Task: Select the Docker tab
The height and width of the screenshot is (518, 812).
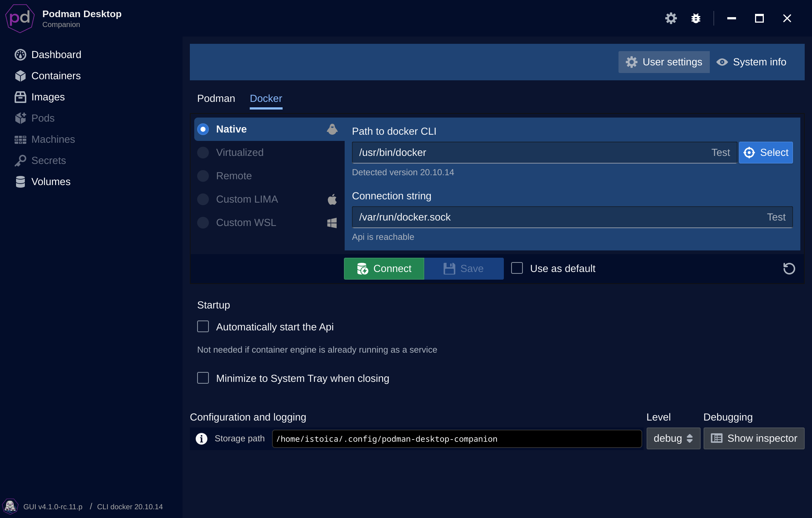Action: pyautogui.click(x=266, y=99)
